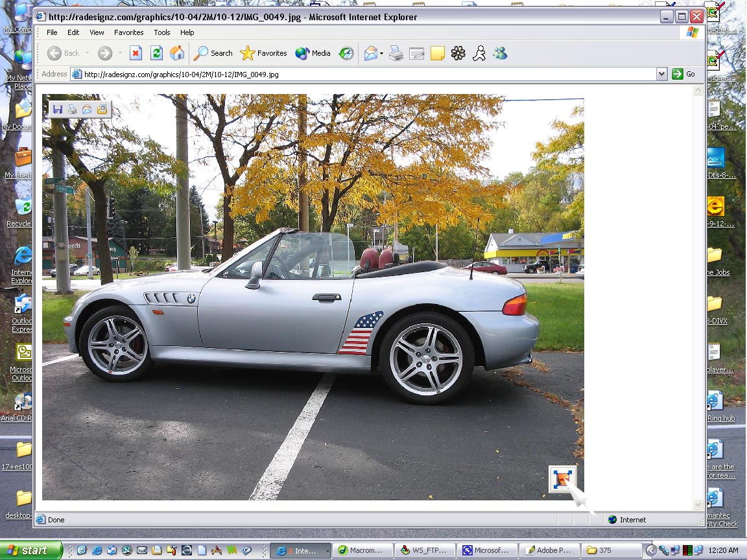This screenshot has height=560, width=747.
Task: Open the Tools menu
Action: (x=161, y=32)
